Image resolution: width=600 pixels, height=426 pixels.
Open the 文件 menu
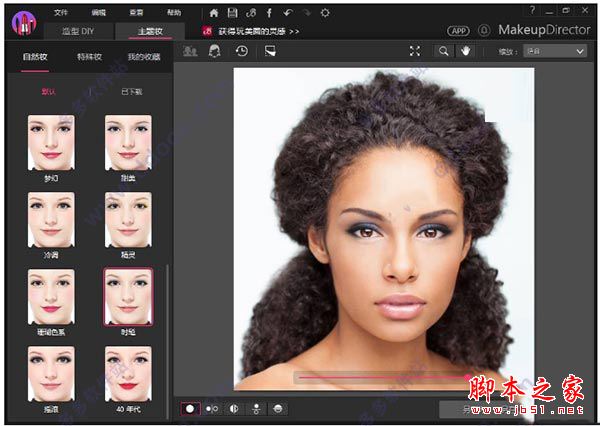coord(61,13)
